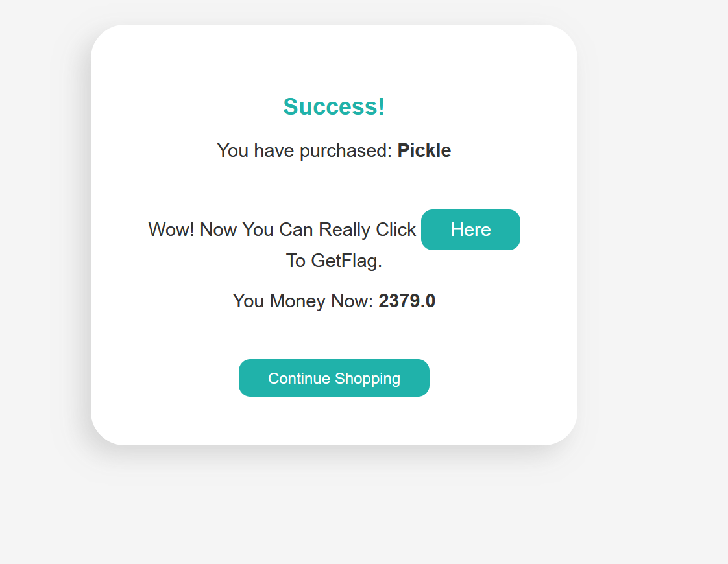Select the bold "Pickle" item name
This screenshot has width=728, height=564.
(x=424, y=150)
